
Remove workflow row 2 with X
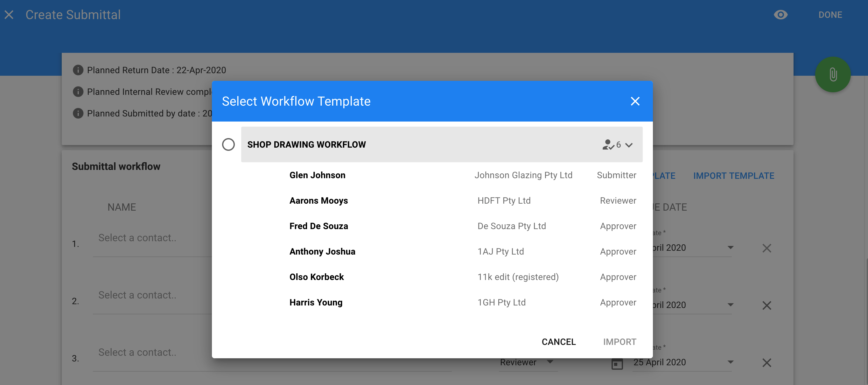click(767, 305)
